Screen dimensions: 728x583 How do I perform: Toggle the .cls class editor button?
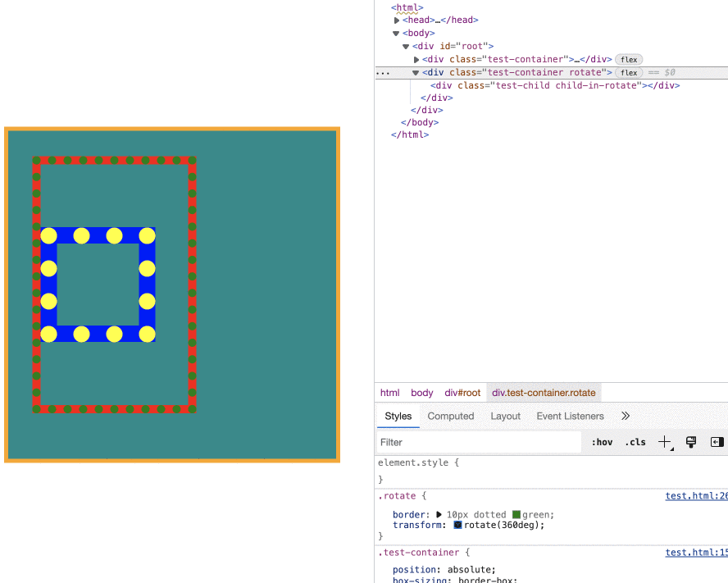pyautogui.click(x=635, y=442)
